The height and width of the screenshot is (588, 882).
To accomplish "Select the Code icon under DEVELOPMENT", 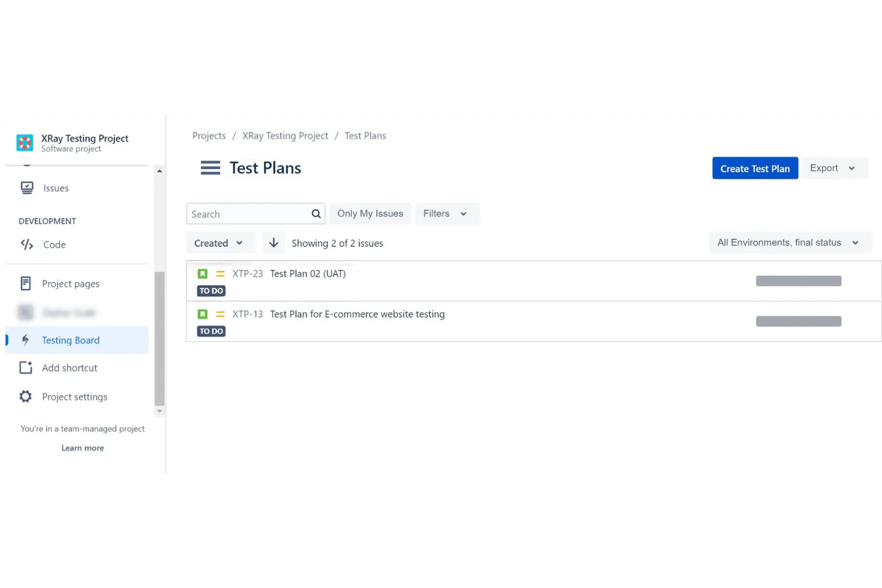I will point(26,244).
